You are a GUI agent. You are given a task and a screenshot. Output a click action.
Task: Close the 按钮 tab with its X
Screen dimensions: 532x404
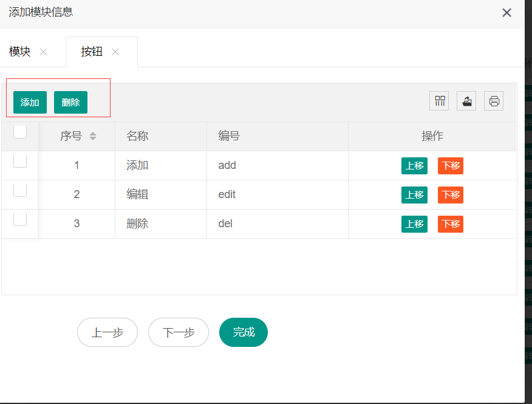point(115,52)
